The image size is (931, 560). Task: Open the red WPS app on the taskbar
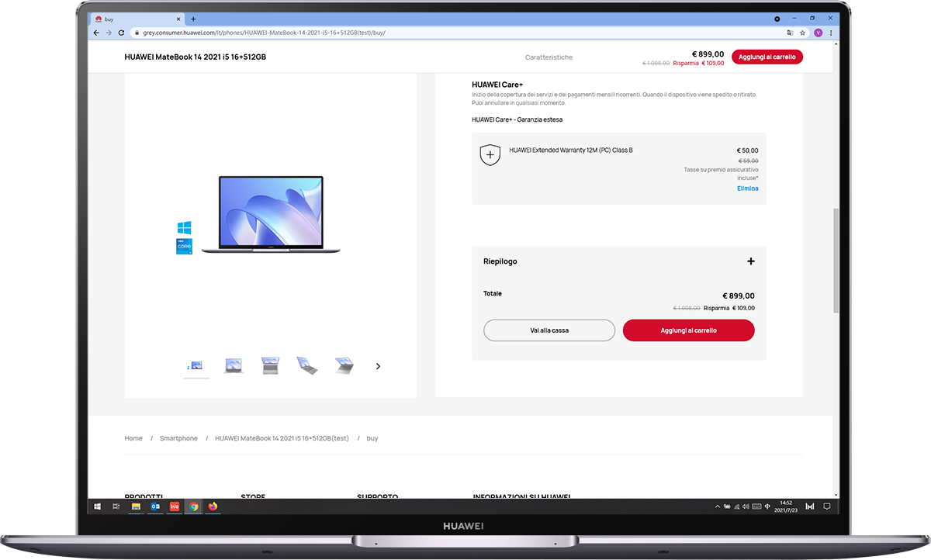click(175, 506)
